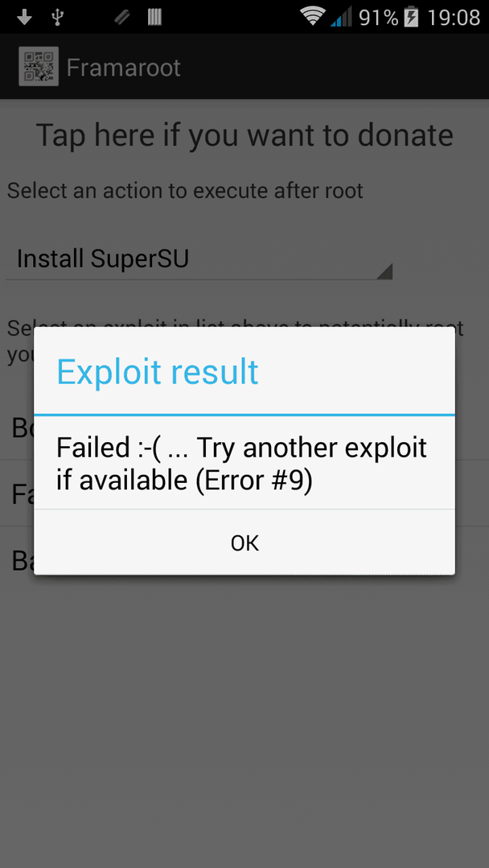The width and height of the screenshot is (489, 868).
Task: Tap the download arrow in the status bar
Action: pos(24,18)
